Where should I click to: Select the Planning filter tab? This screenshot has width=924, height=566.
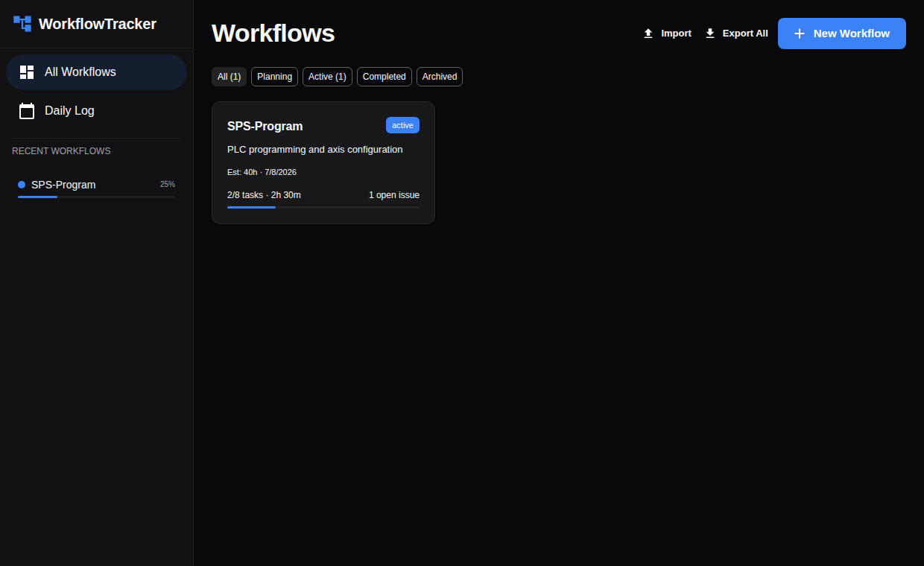click(274, 77)
